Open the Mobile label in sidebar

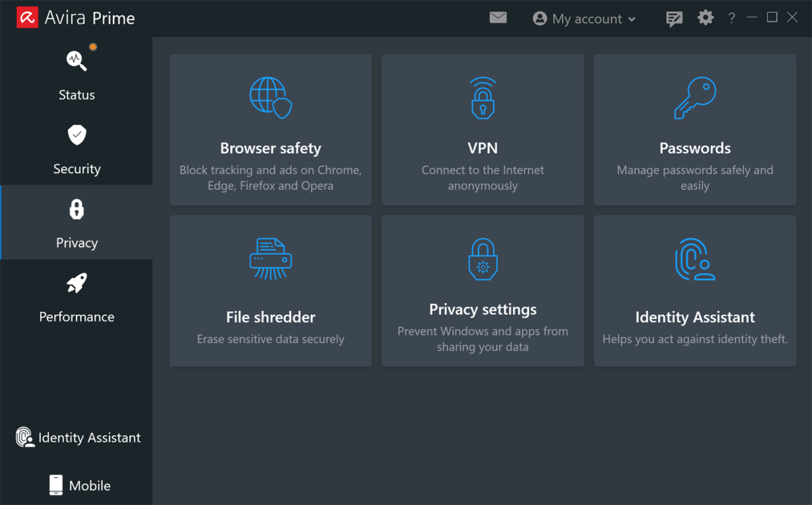tap(89, 485)
